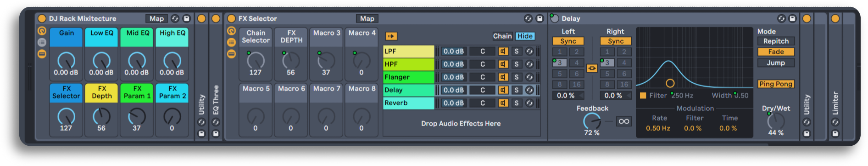Mute the LPF chain via speaker icon
Screen dimensions: 868x166
[503, 51]
